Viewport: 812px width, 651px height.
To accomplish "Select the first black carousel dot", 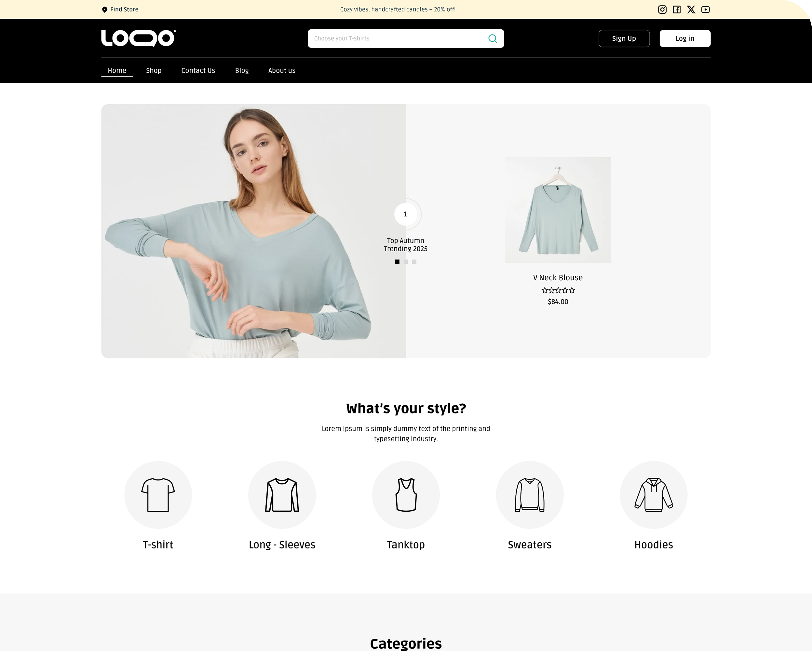I will click(397, 261).
